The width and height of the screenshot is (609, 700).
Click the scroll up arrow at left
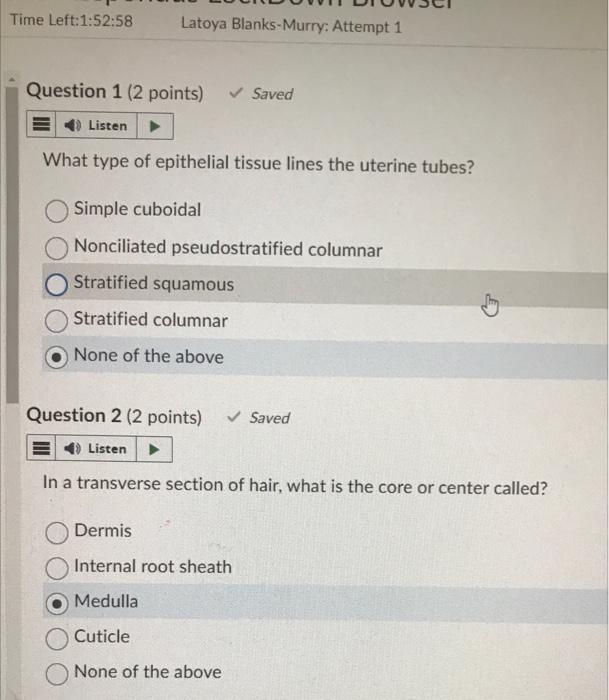(x=12, y=80)
